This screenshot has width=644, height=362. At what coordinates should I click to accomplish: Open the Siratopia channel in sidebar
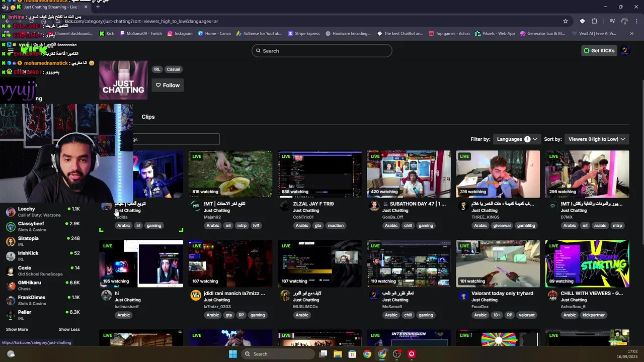pyautogui.click(x=43, y=241)
